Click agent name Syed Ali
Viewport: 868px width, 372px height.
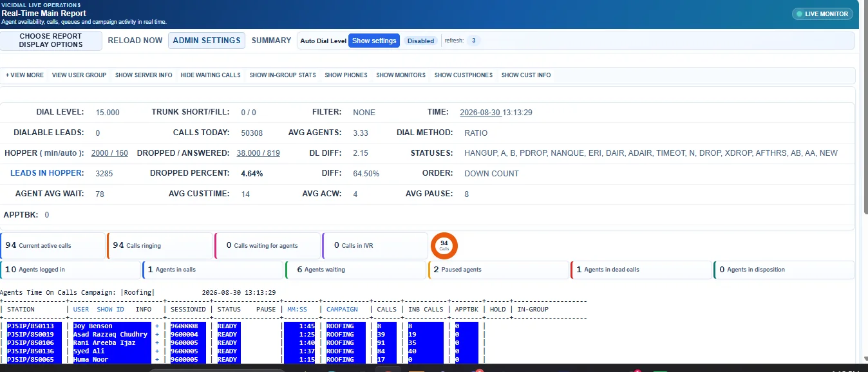pos(89,351)
